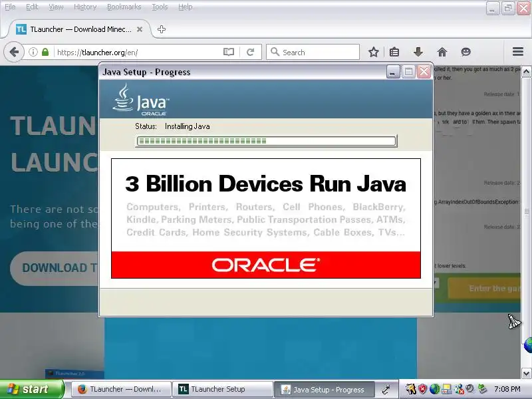Open the File menu
Screen dimensions: 532x399
10,7
